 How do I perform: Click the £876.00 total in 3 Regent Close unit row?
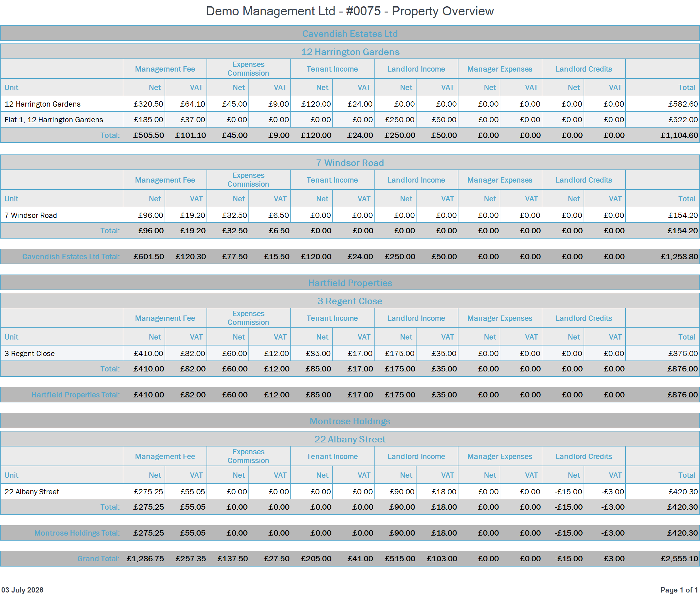[x=683, y=354]
